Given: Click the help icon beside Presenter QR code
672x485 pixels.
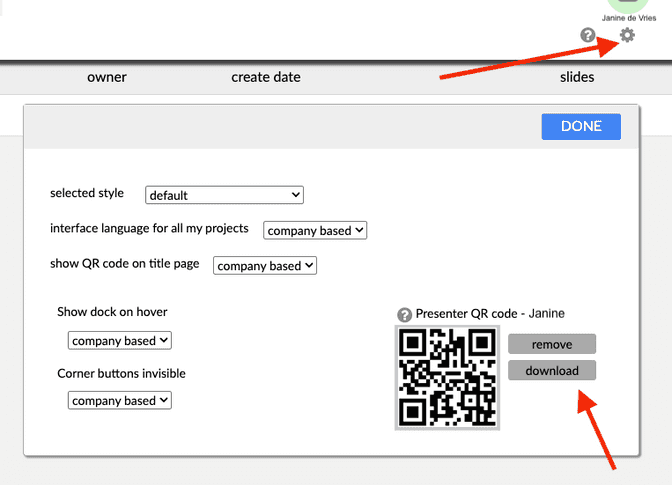Looking at the screenshot, I should (404, 315).
